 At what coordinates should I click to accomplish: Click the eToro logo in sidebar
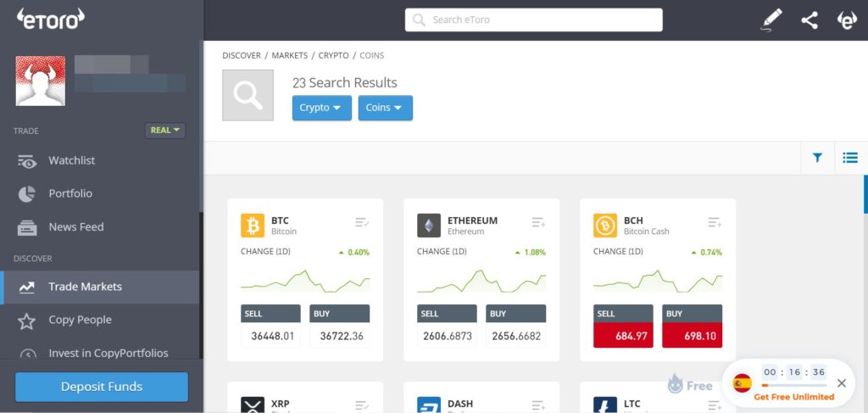pyautogui.click(x=50, y=19)
